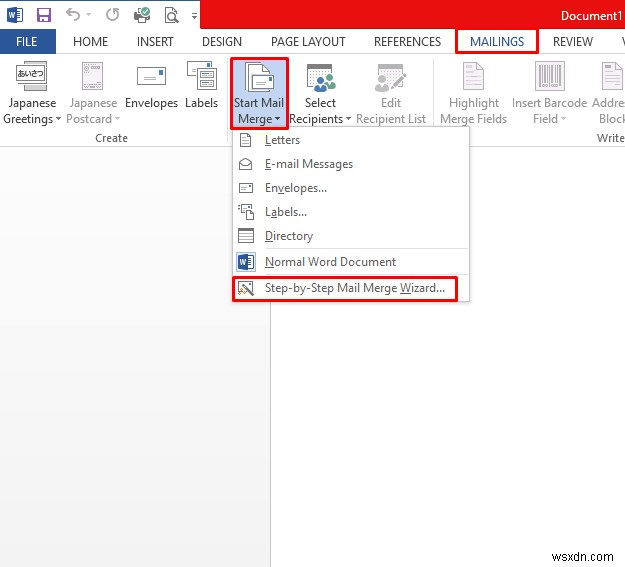
Task: Click the Quick Print icon in the quick access toolbar
Action: pyautogui.click(x=142, y=15)
